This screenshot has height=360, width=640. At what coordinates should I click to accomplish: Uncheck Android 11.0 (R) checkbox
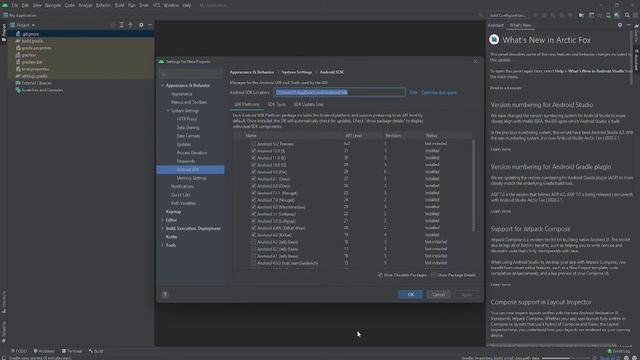click(253, 158)
